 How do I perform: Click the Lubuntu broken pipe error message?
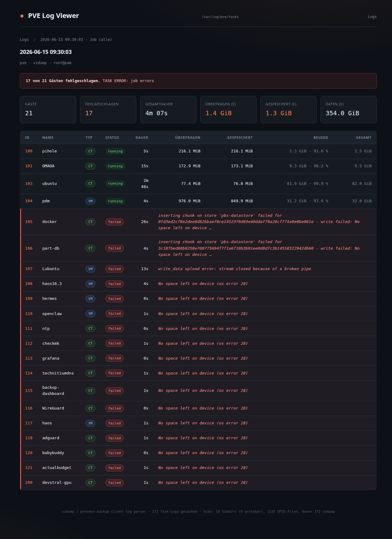tap(235, 269)
